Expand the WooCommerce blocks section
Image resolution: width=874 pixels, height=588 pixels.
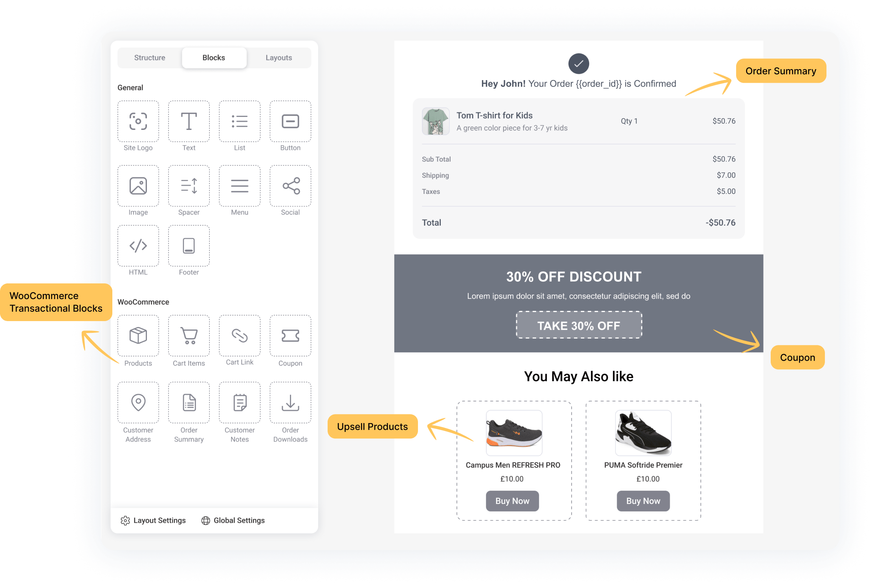click(x=143, y=302)
